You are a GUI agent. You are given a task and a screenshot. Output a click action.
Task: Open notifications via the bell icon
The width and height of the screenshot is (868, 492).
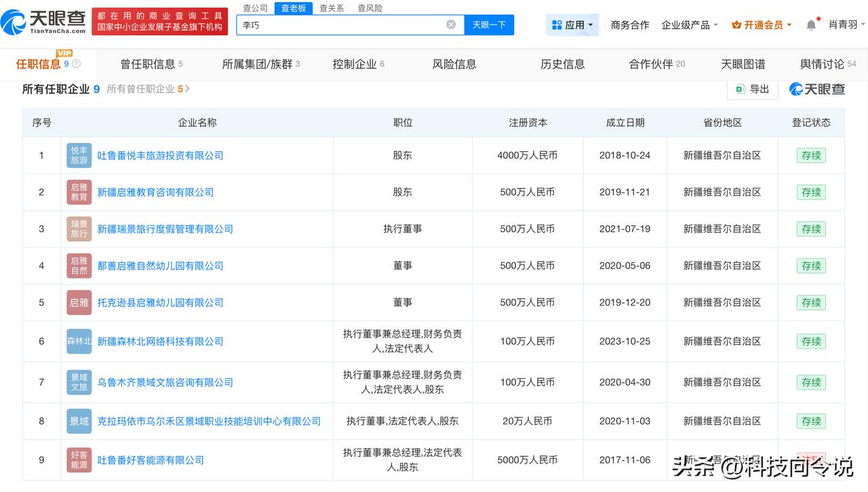pos(811,25)
